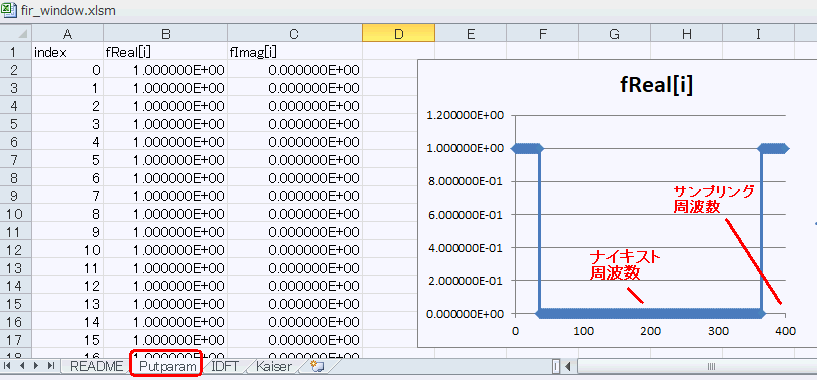This screenshot has width=817, height=380.
Task: Click the 'fReal[i]' header cell in column B
Action: (166, 52)
